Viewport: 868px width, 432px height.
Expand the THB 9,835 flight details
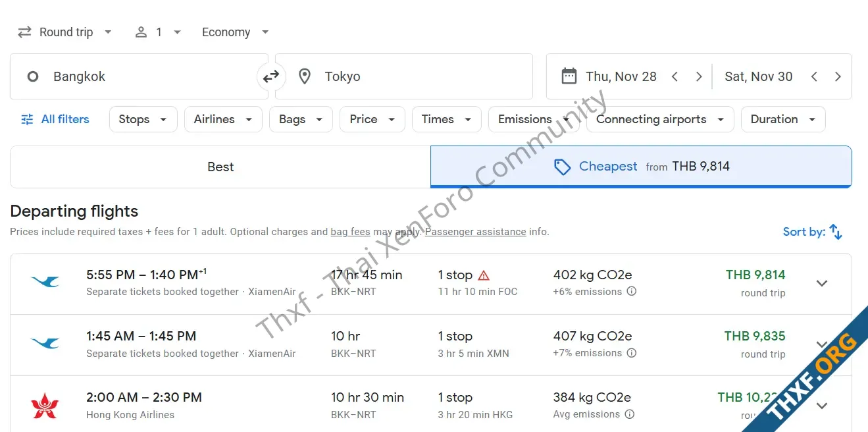(x=822, y=344)
